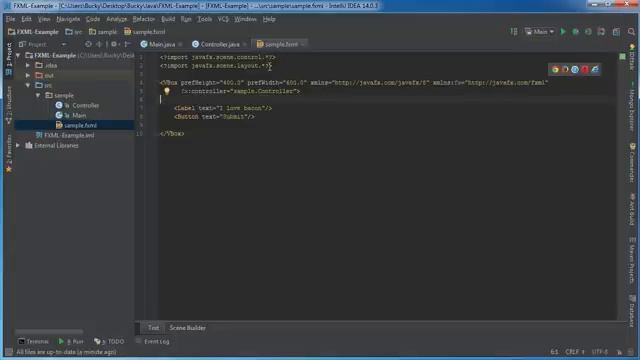Screen dimensions: 640x360
Task: Open the Main run configuration dropdown
Action: point(540,31)
